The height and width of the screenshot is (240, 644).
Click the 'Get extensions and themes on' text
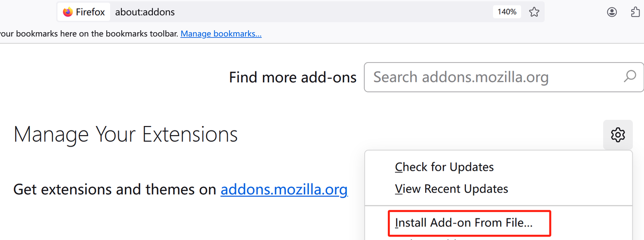point(115,190)
